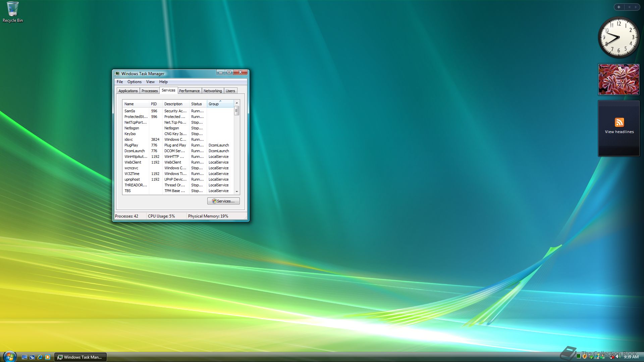
Task: Select the WinHttpAut... service row
Action: [x=178, y=157]
